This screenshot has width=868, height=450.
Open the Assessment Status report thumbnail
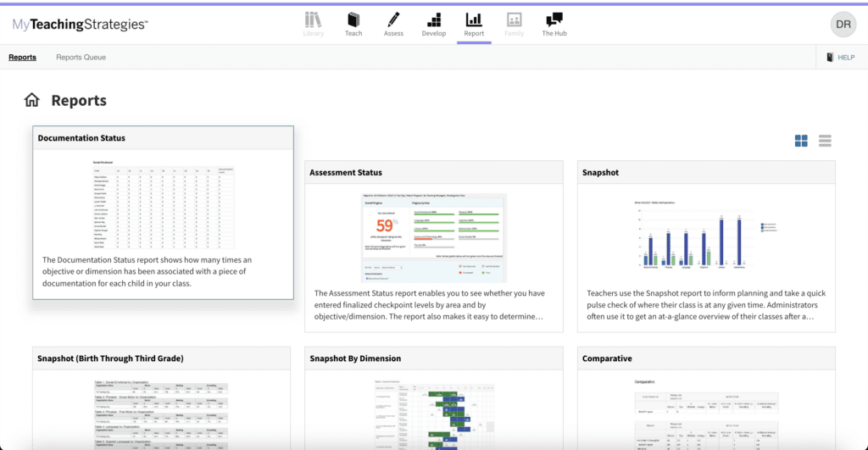[x=434, y=237]
